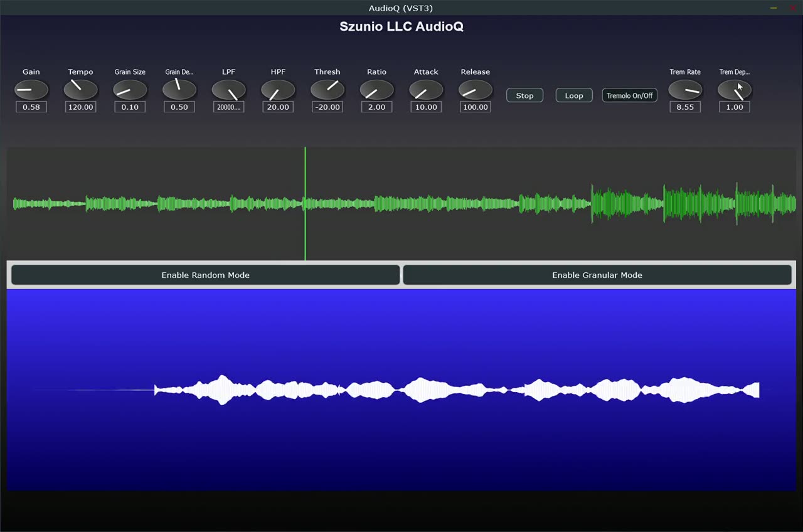Click the Trem Rate knob
This screenshot has height=532, width=803.
685,90
